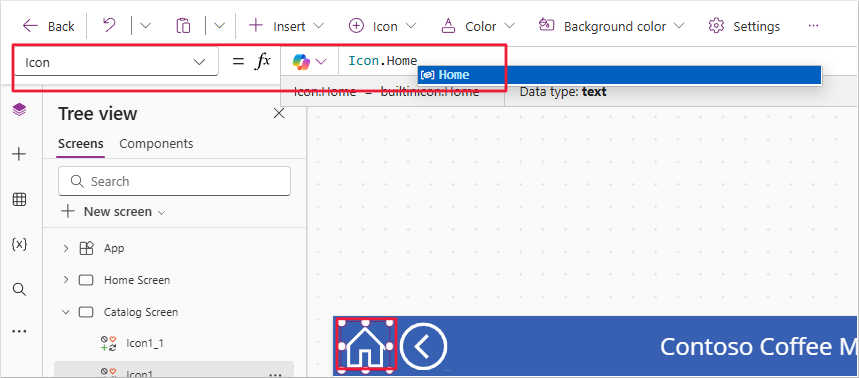The image size is (859, 378).
Task: Click the Back arrow button
Action: pos(48,26)
